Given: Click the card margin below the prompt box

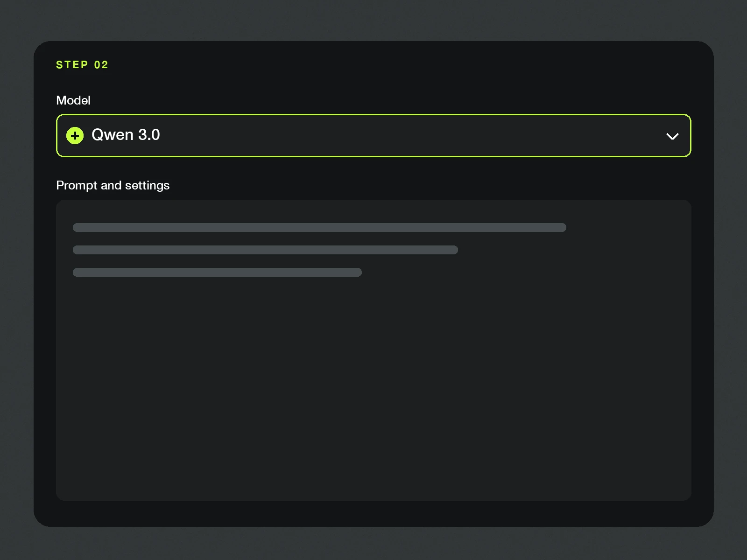Looking at the screenshot, I should coord(373,513).
